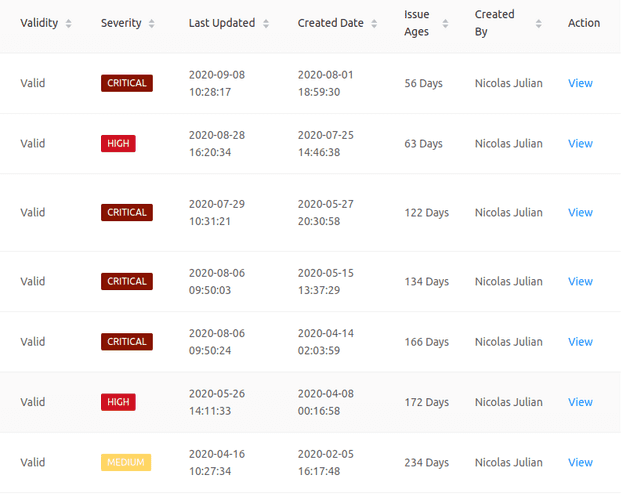View the 166 Days issue

coord(580,341)
